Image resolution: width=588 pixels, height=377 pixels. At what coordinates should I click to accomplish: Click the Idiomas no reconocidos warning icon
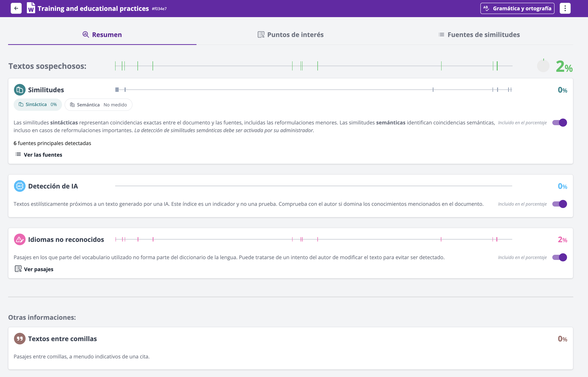pyautogui.click(x=20, y=239)
